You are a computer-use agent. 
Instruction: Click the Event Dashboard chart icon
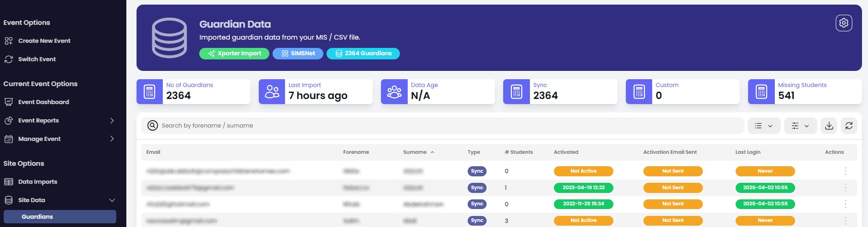tap(9, 102)
